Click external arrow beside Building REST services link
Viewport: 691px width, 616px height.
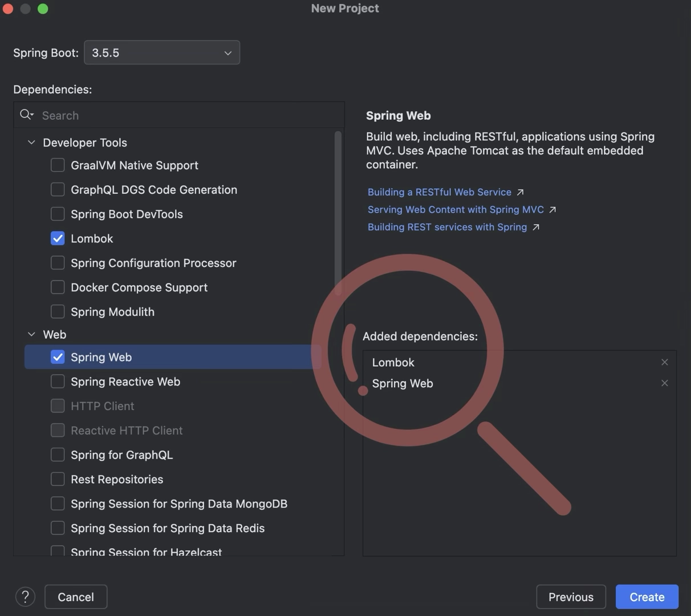pos(535,227)
